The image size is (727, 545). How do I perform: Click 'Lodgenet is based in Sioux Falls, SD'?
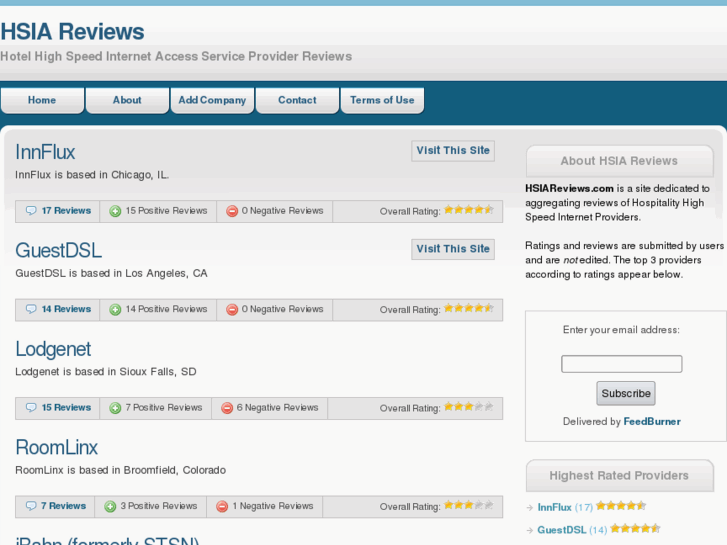[106, 372]
